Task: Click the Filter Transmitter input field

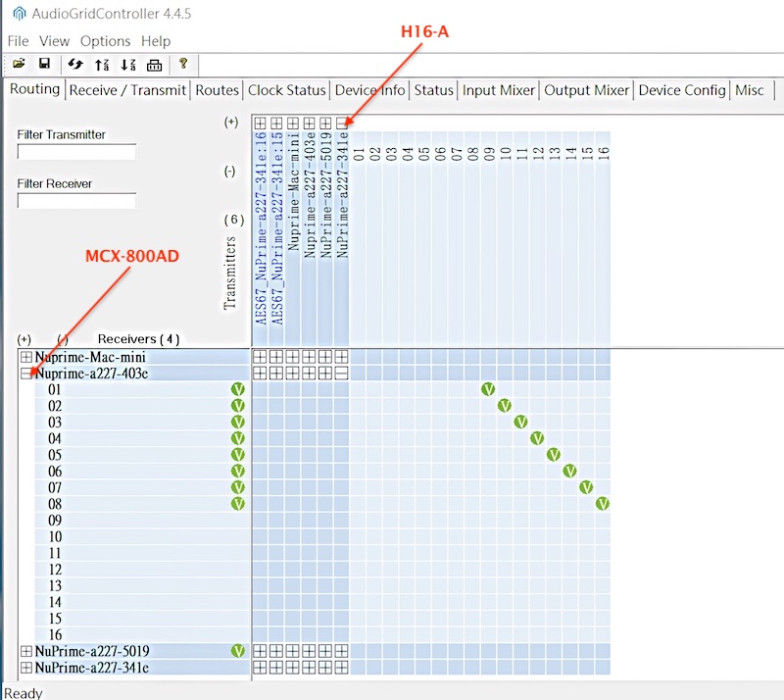Action: pyautogui.click(x=76, y=152)
